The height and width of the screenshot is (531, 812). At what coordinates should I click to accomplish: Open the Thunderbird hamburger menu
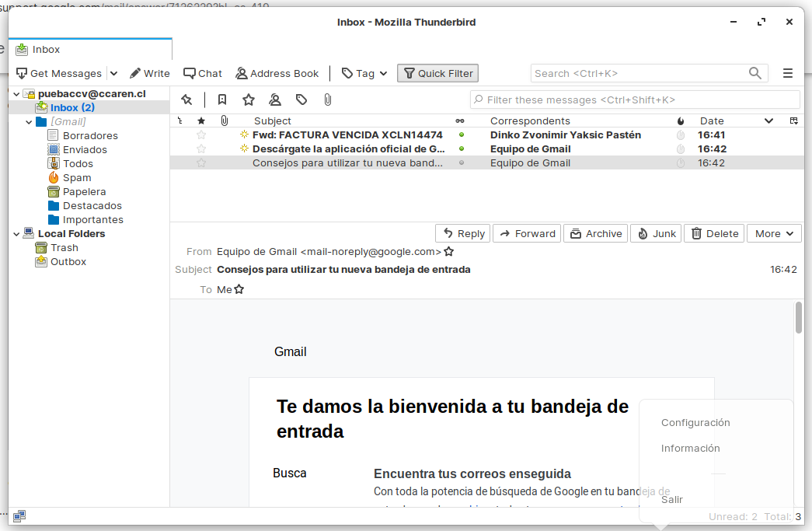click(x=788, y=74)
